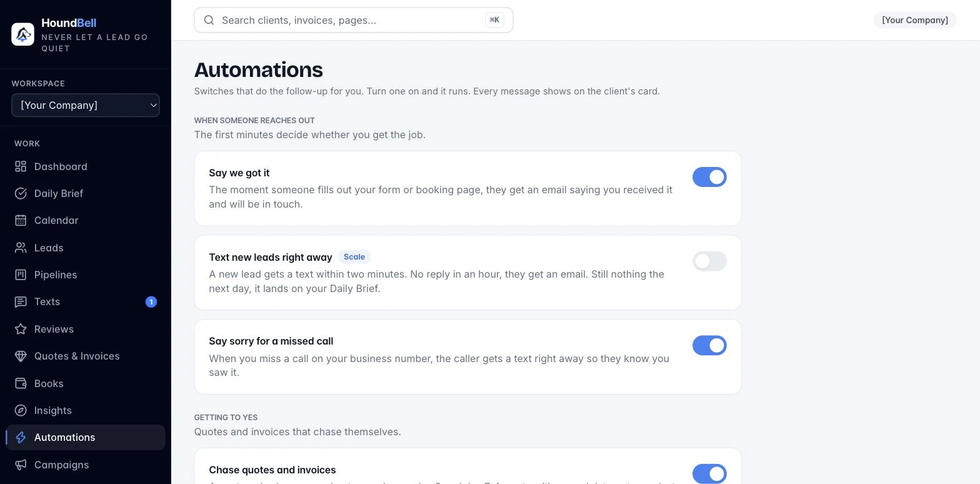Click the Quotes & Invoices gem icon
Screen dimensions: 980x484
21,356
